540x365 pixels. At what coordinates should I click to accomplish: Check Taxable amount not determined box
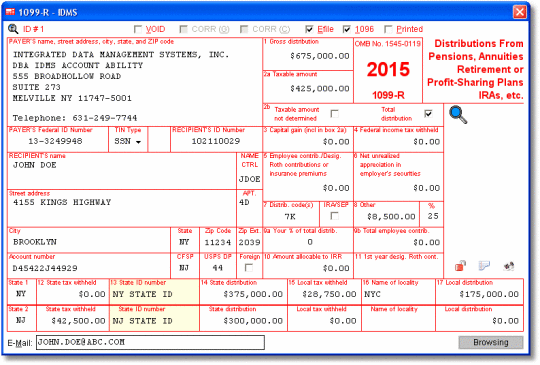pos(334,113)
